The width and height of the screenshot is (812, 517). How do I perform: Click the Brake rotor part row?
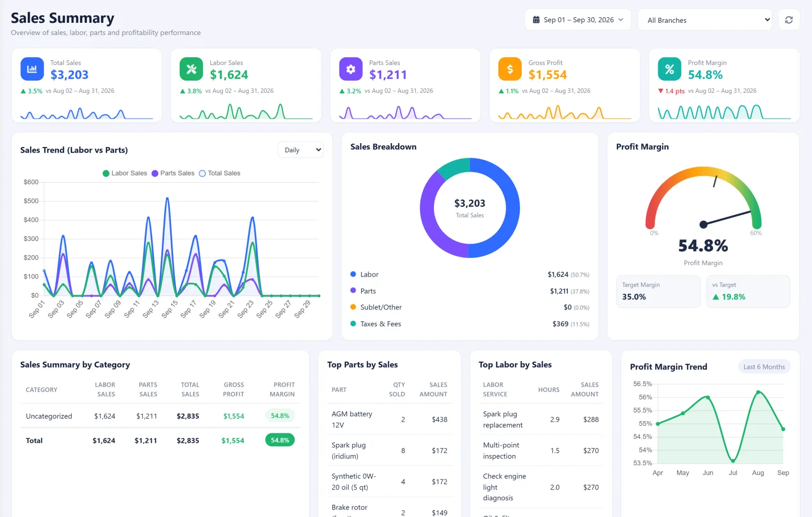390,507
